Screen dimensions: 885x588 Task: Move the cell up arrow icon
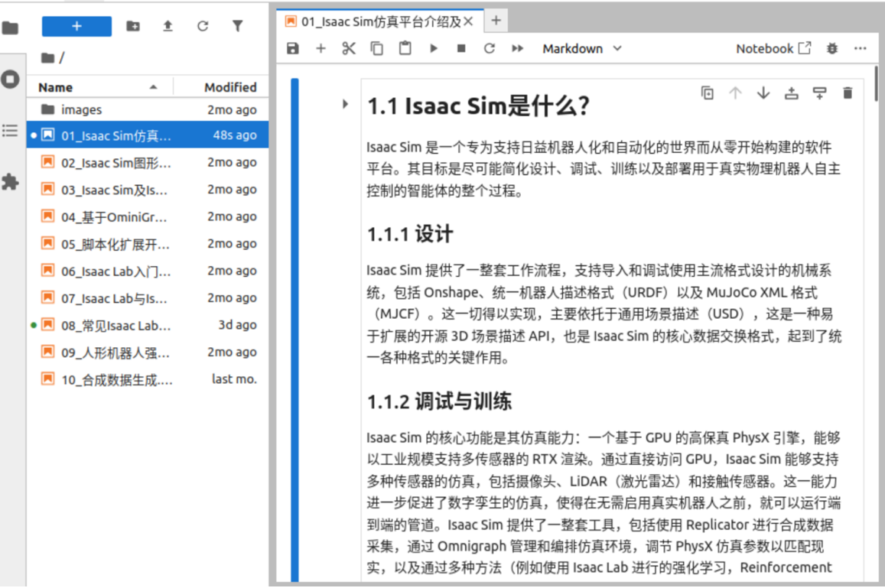click(735, 93)
